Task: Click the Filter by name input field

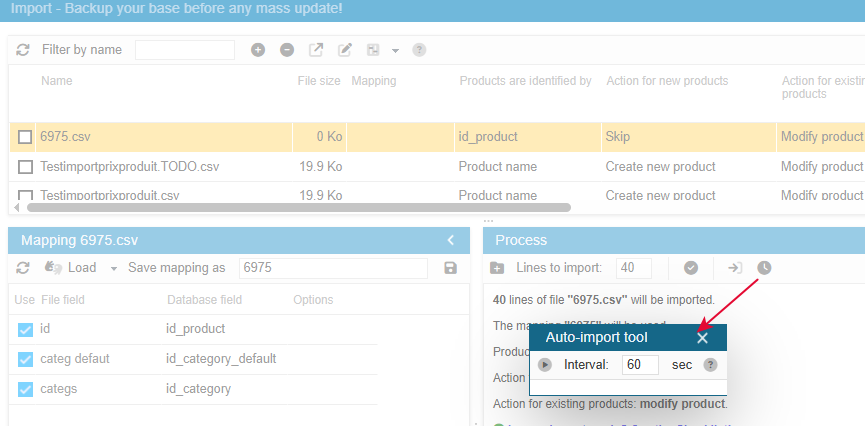Action: pos(185,50)
